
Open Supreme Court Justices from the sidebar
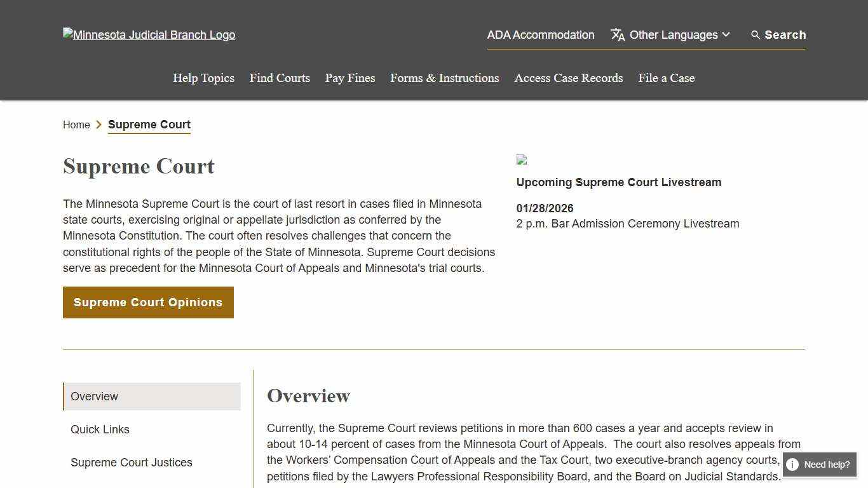coord(131,463)
